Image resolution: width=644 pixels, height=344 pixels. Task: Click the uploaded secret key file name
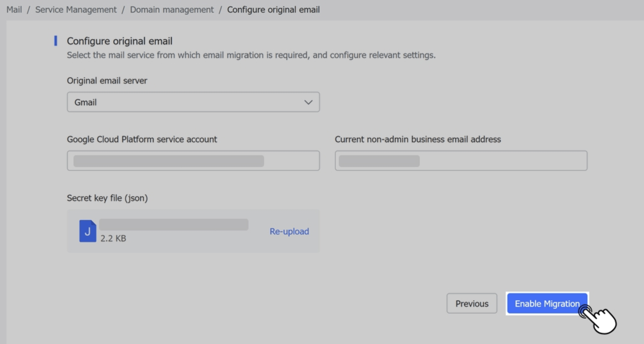(x=174, y=224)
